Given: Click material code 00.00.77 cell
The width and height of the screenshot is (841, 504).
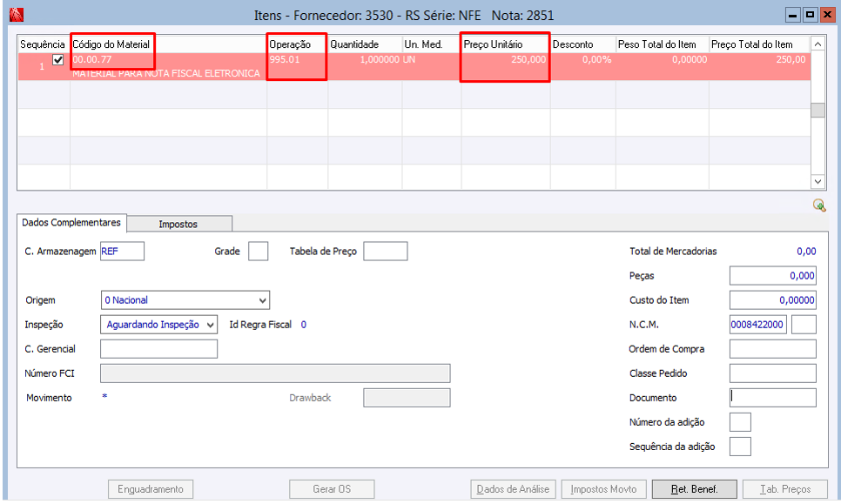Looking at the screenshot, I should pos(92,59).
